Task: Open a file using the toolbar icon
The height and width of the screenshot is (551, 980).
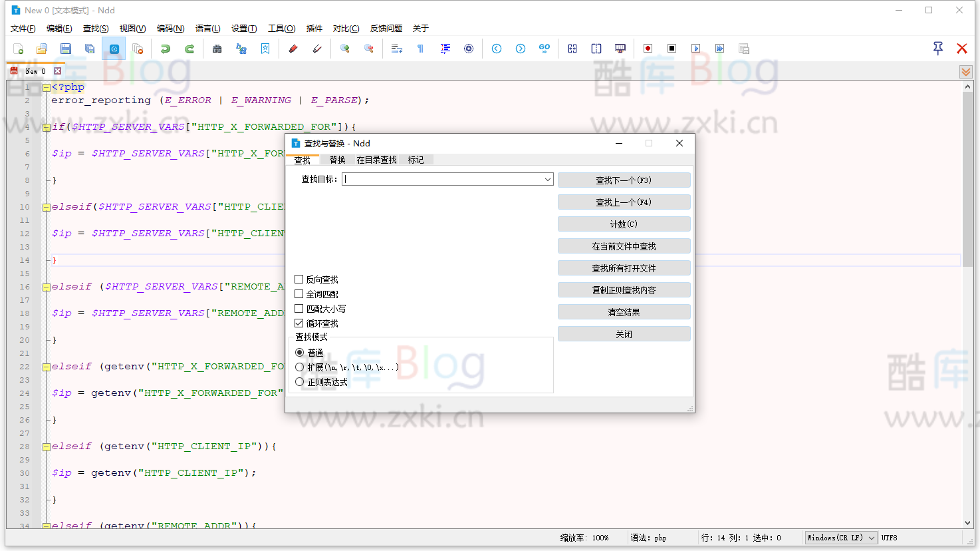Action: click(x=42, y=48)
